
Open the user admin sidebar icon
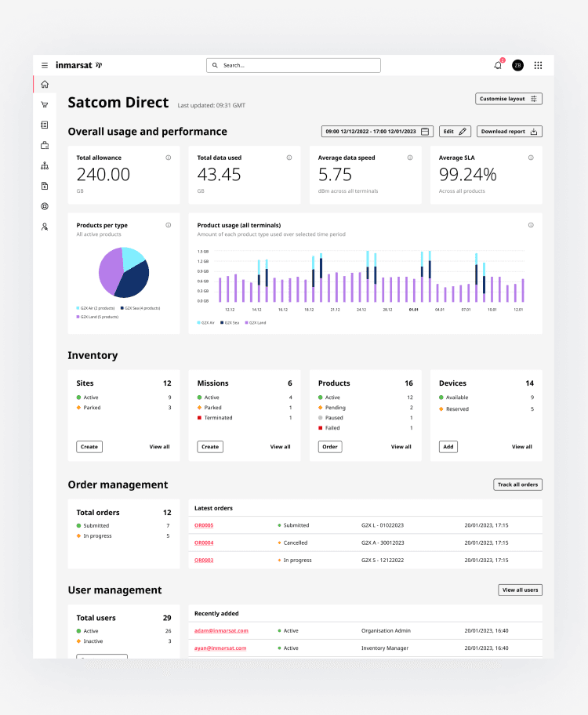(x=45, y=227)
